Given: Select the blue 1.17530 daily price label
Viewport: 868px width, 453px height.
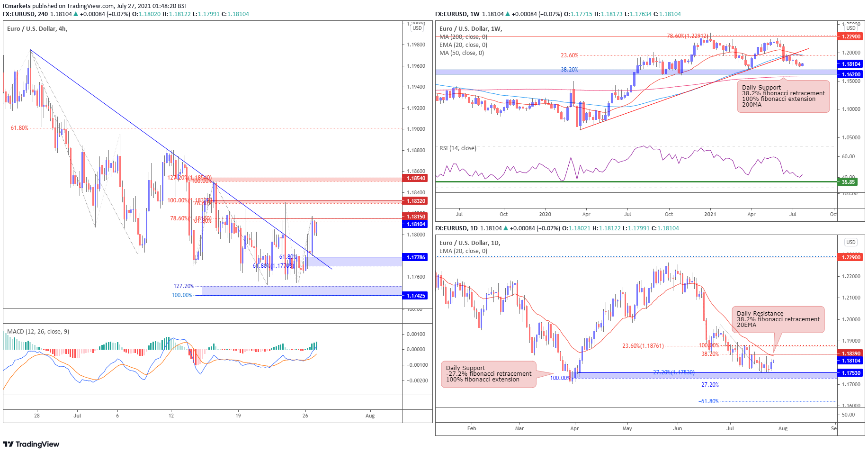Looking at the screenshot, I should (x=850, y=373).
